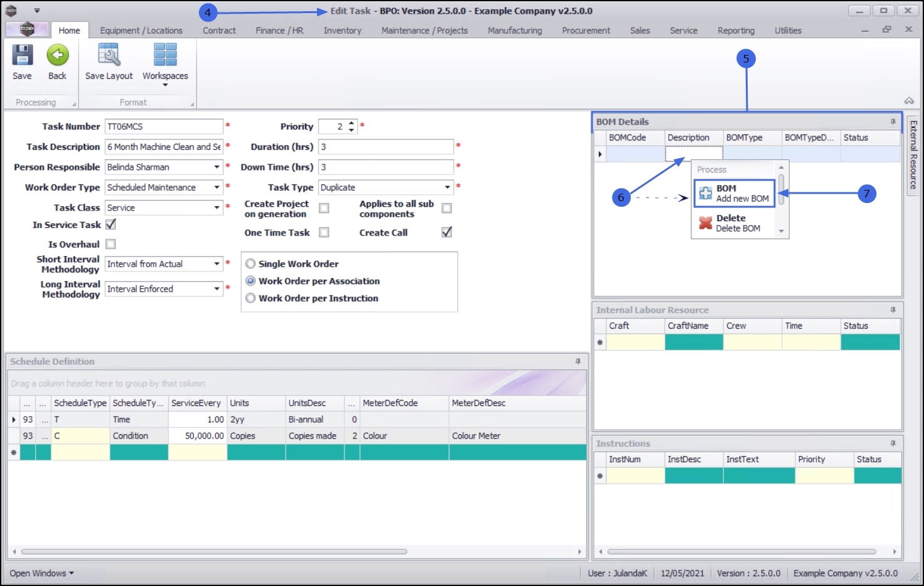Enable the One Time Task checkbox
The width and height of the screenshot is (924, 586).
tap(324, 232)
